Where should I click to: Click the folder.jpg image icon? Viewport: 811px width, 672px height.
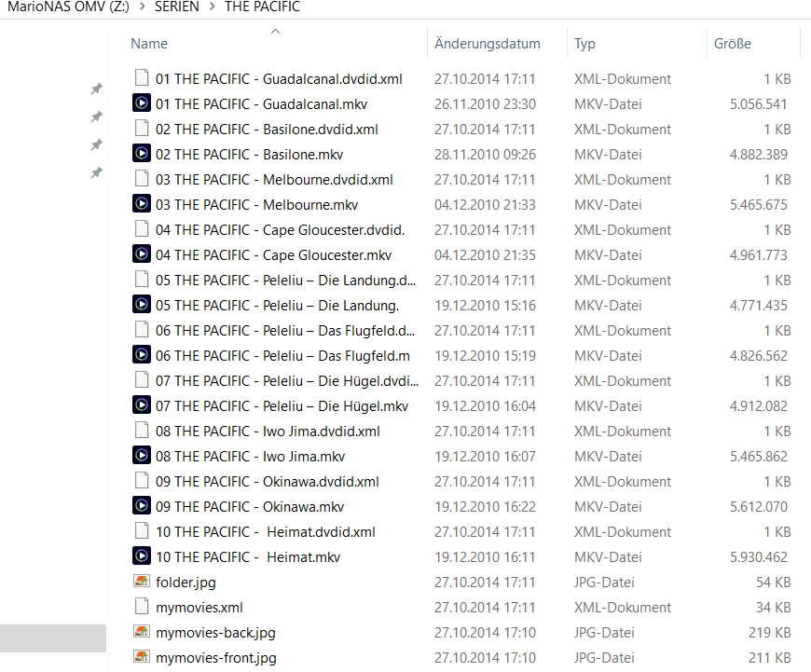[141, 581]
